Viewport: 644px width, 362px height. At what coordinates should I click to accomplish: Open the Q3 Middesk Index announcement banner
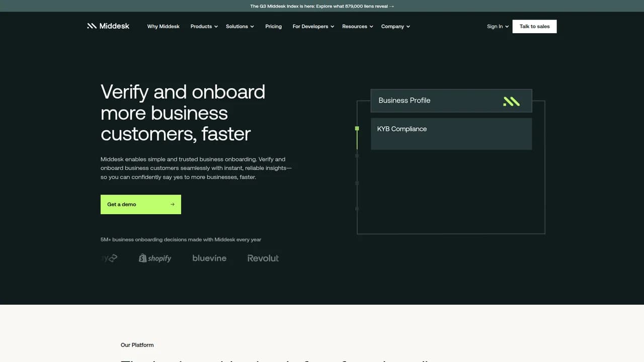322,6
